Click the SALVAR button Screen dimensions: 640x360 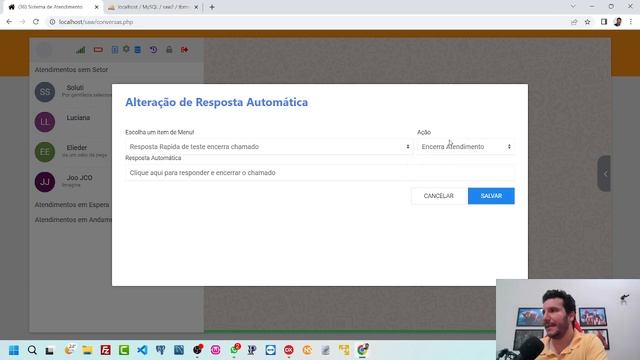(491, 196)
